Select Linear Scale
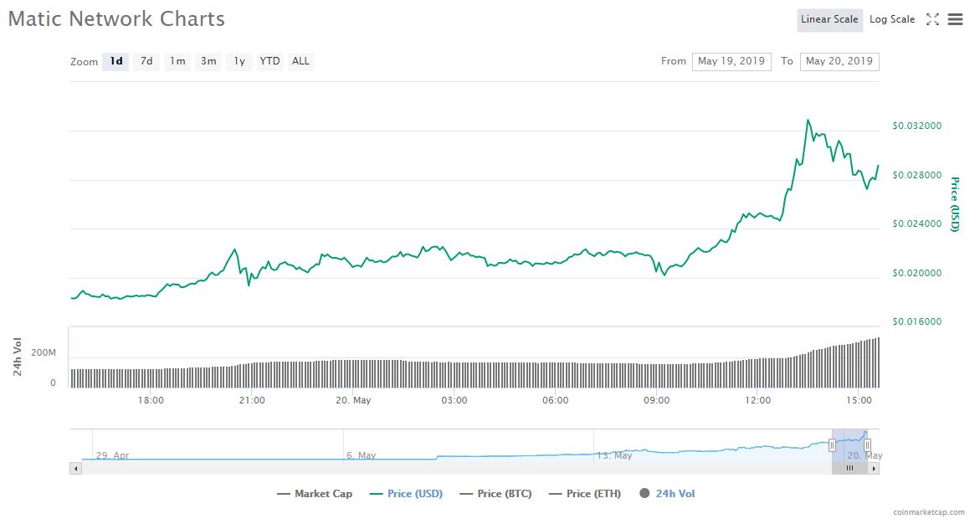The width and height of the screenshot is (980, 524). tap(829, 20)
